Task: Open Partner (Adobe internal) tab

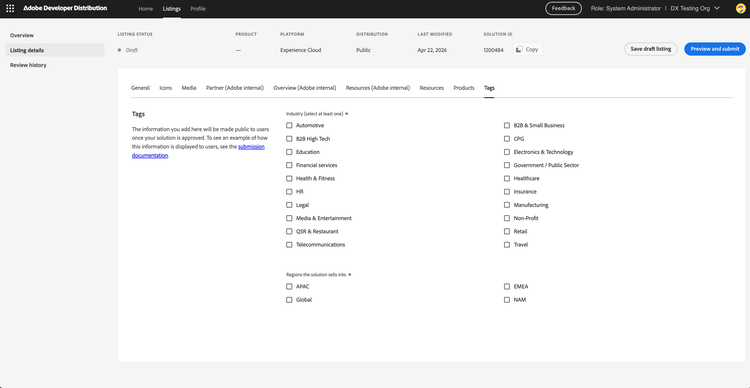Action: pos(235,88)
